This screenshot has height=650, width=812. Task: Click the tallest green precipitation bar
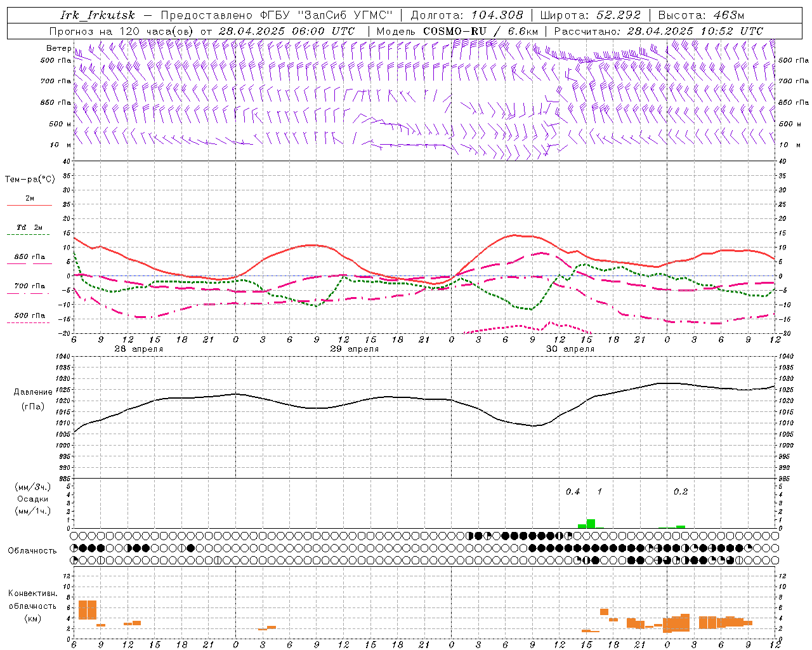point(591,524)
